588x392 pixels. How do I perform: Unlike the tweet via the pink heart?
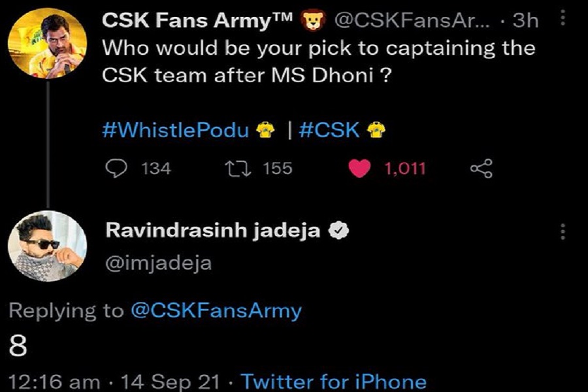pyautogui.click(x=359, y=168)
